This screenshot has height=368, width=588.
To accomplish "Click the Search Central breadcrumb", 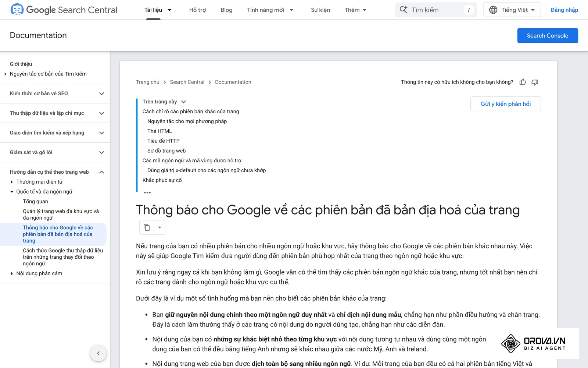I will pos(187,82).
